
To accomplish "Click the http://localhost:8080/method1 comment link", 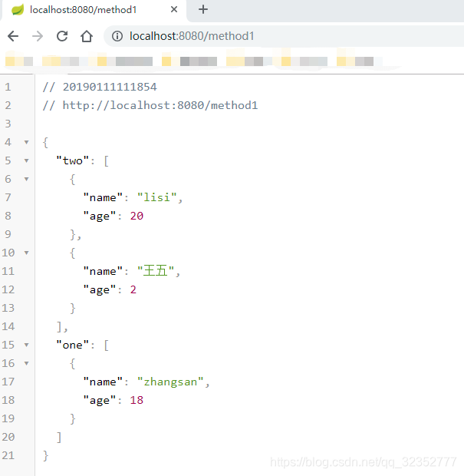I will point(160,105).
